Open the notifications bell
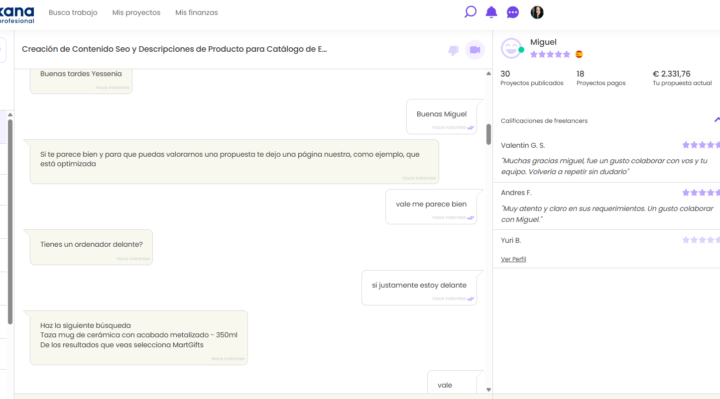This screenshot has width=720, height=399. click(x=491, y=12)
